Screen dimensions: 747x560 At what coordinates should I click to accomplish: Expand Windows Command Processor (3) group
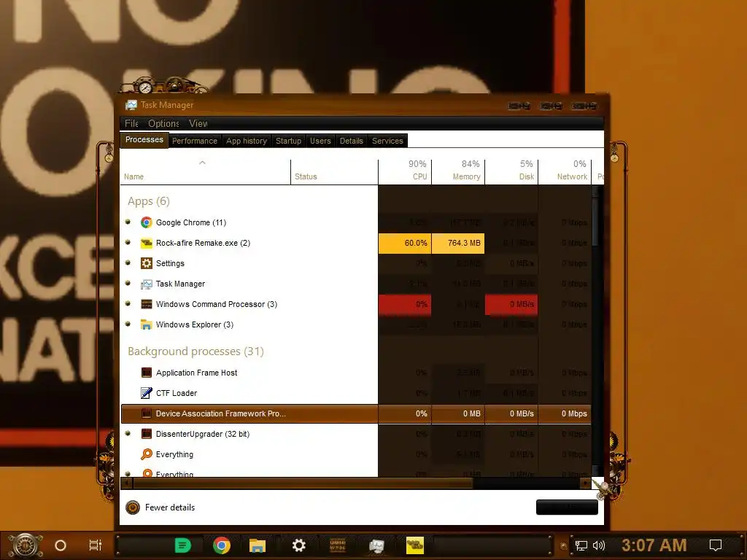click(x=128, y=304)
